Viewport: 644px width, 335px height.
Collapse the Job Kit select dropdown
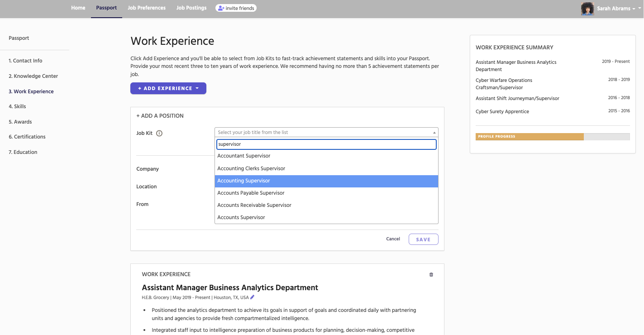click(x=434, y=133)
